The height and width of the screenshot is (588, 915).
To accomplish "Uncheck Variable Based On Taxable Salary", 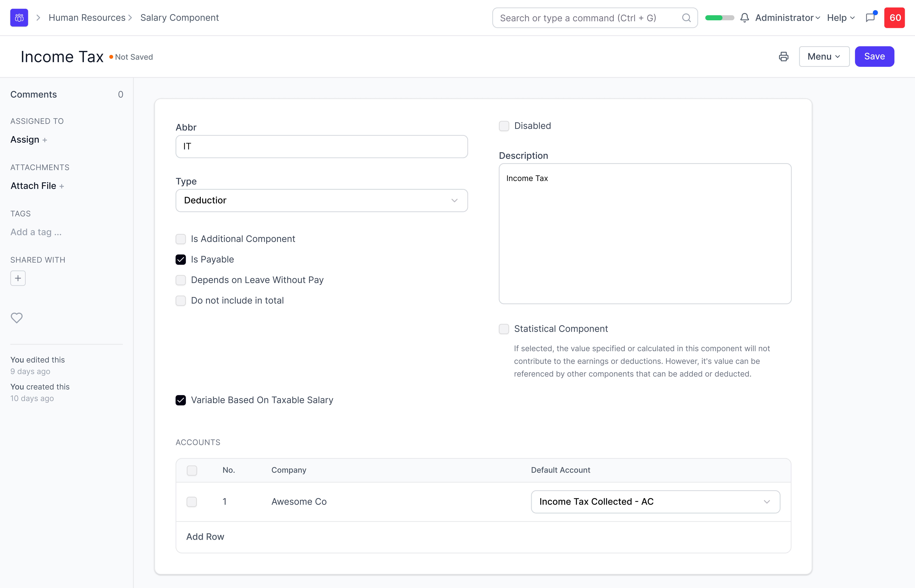I will [x=181, y=400].
